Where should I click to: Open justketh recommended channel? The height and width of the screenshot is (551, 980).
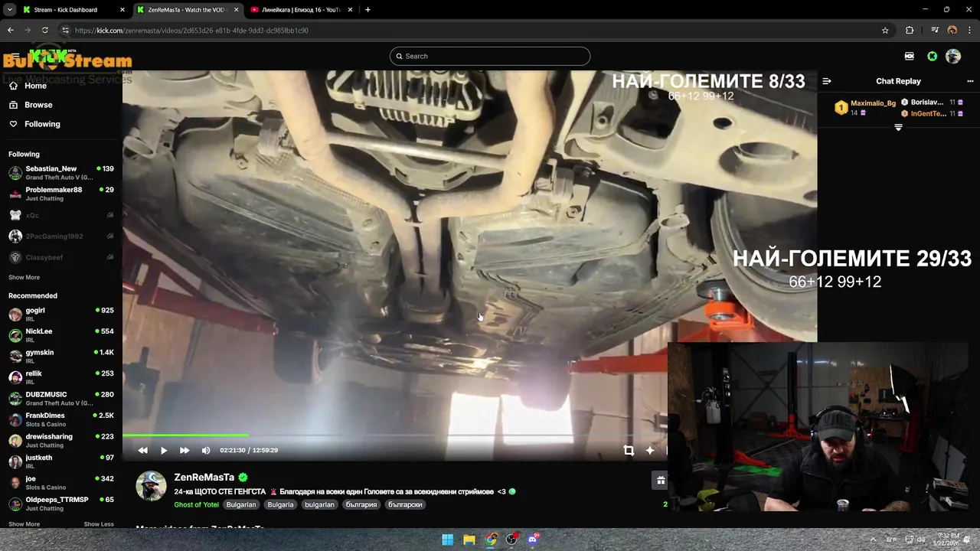click(61, 461)
